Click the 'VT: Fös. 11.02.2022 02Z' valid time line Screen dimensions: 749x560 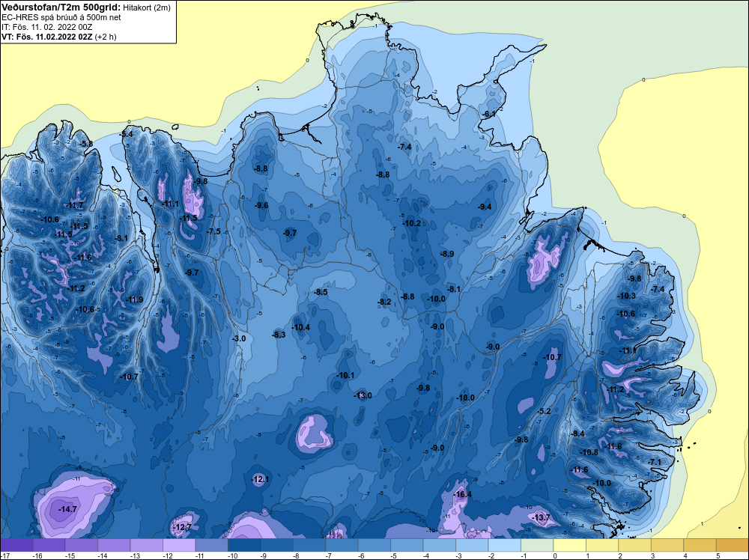tap(46, 37)
